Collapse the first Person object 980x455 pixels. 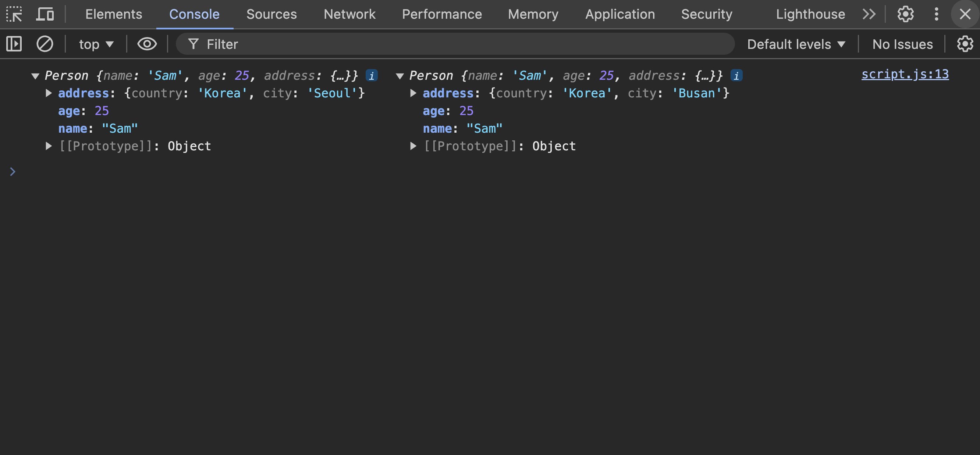[x=35, y=76]
